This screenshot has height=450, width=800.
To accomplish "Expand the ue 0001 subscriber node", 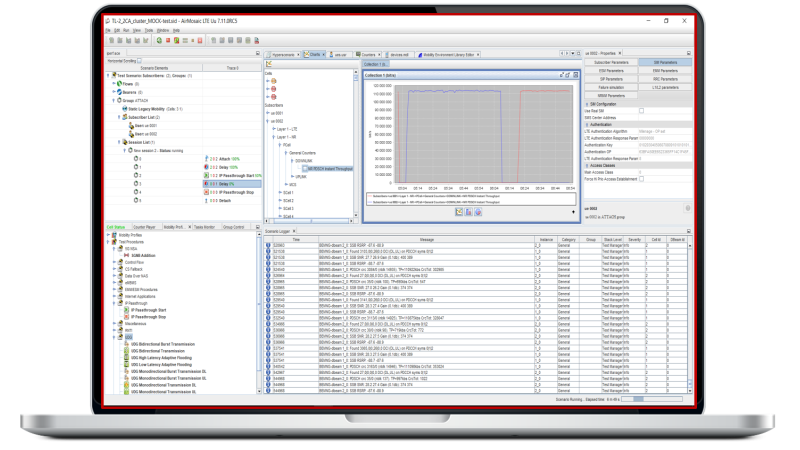I will 267,113.
